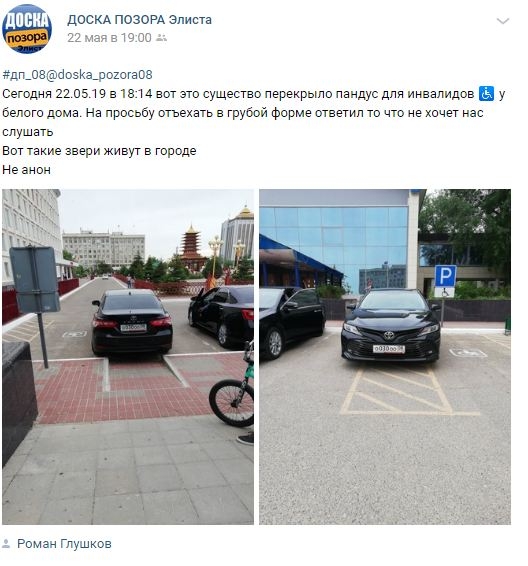Click the yellow hatched marking in the right photo

click(x=396, y=392)
